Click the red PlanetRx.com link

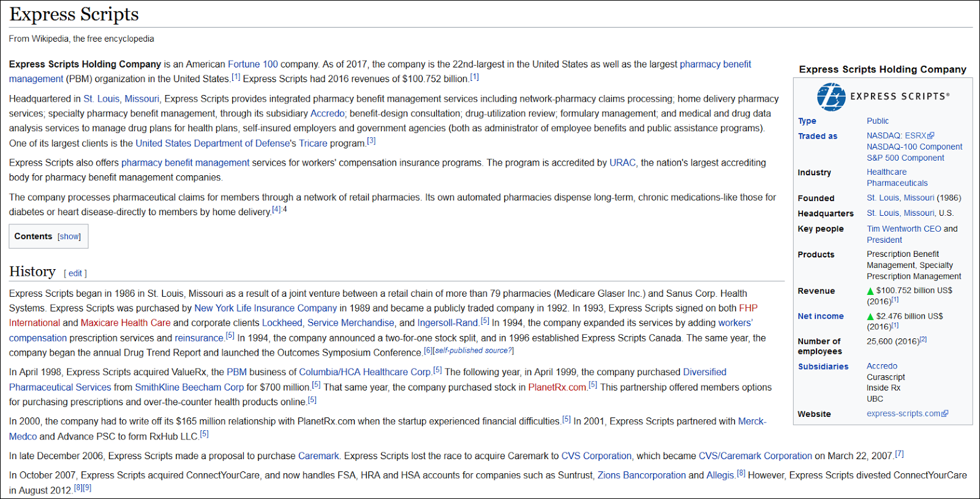click(x=557, y=387)
